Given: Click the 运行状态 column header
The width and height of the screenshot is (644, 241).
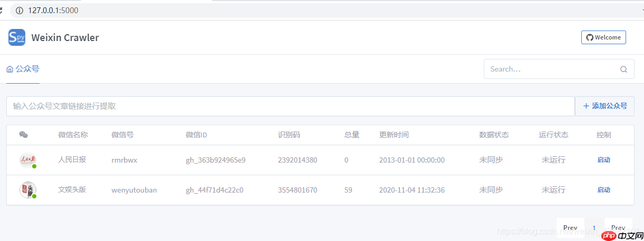Looking at the screenshot, I should (553, 135).
